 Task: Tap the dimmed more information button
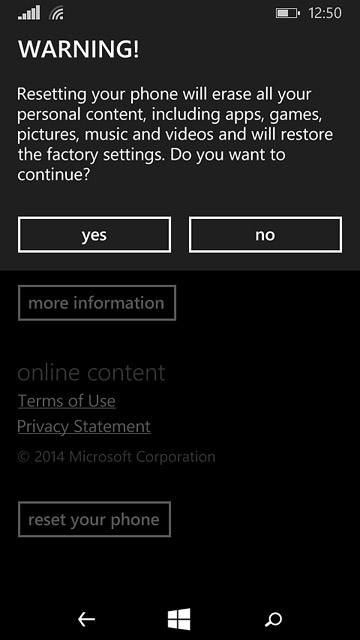[x=97, y=303]
